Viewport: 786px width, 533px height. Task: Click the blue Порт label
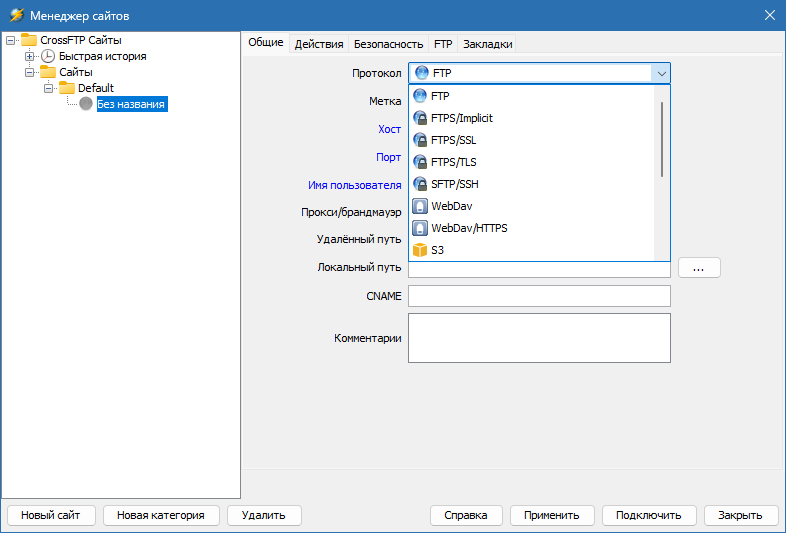(x=388, y=157)
